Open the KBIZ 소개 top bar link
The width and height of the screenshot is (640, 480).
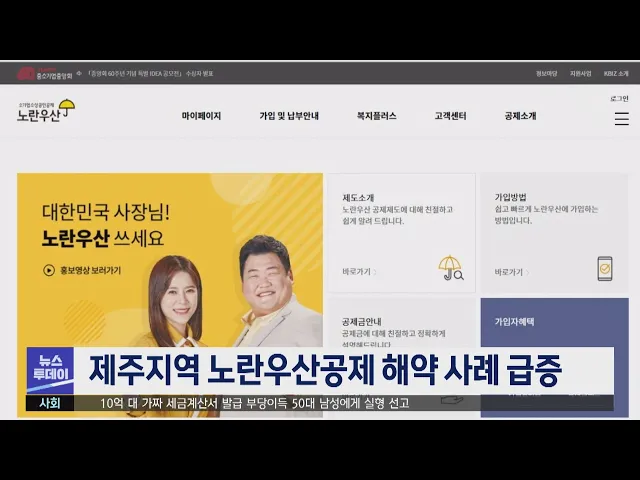[616, 73]
